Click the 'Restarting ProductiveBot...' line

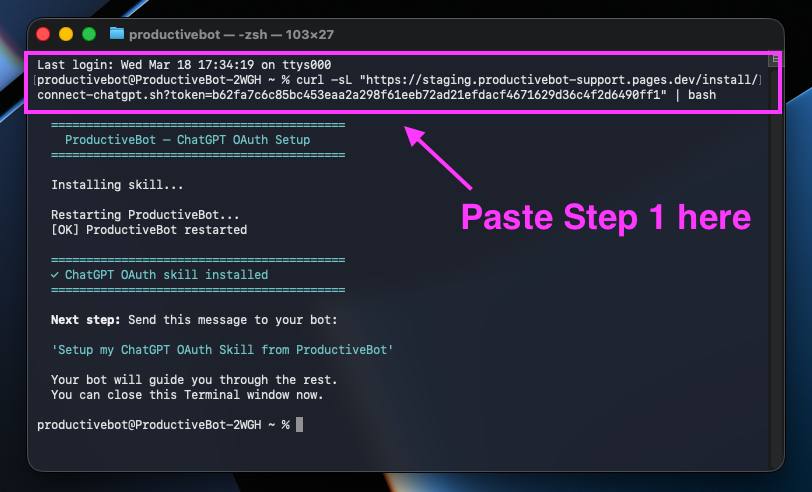[x=145, y=214]
